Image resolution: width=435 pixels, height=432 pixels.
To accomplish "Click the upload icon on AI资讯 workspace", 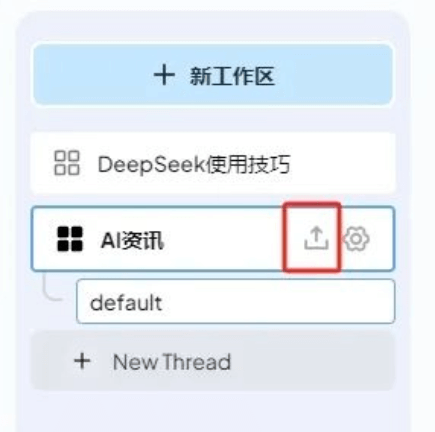I will [x=316, y=238].
